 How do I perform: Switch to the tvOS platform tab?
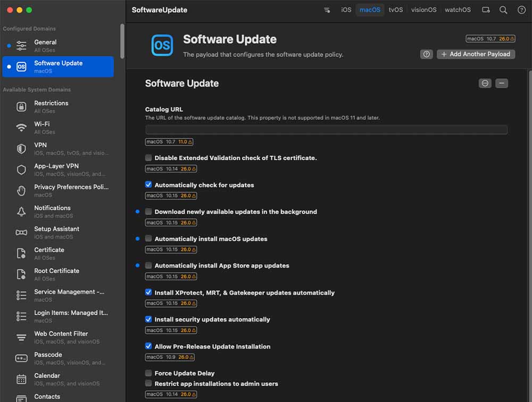396,10
